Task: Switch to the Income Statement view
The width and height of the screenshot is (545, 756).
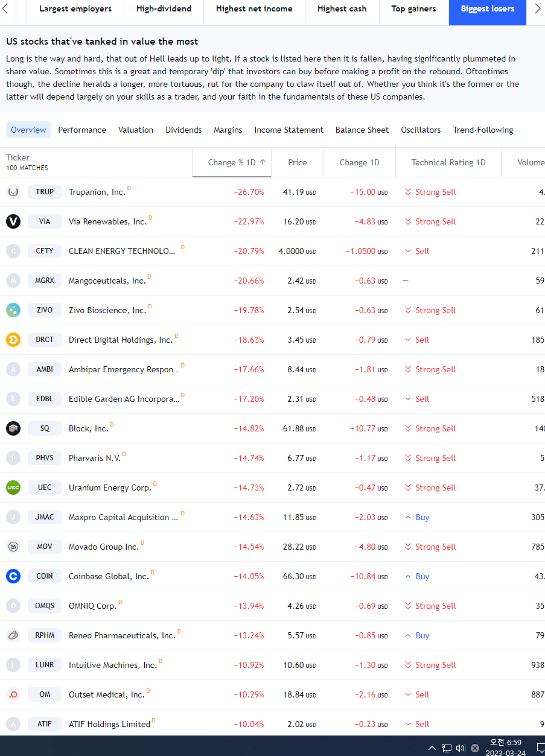Action: pos(288,130)
